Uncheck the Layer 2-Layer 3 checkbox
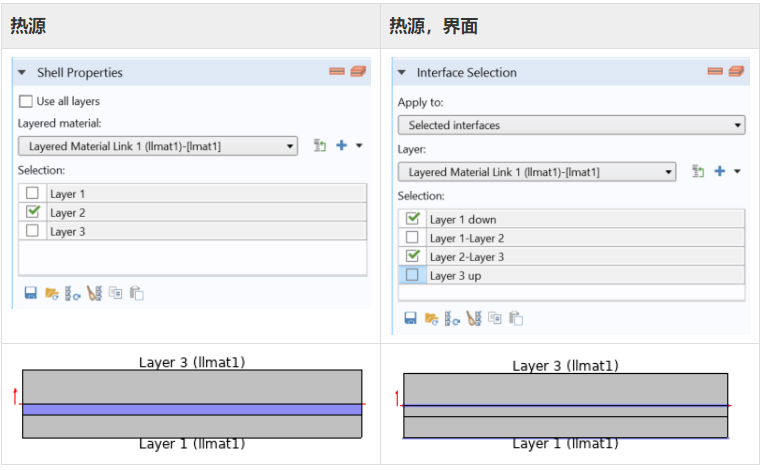The image size is (765, 470). click(x=413, y=256)
